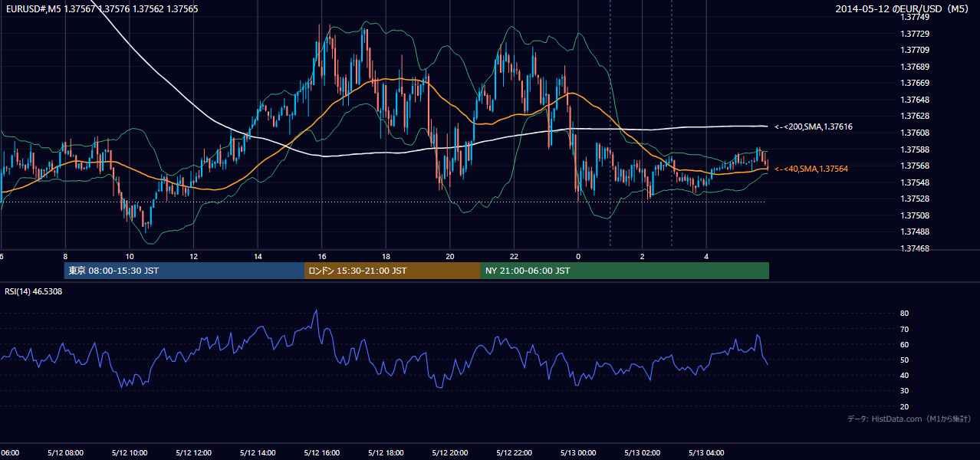Click price level 1.37548 on the axis
The image size is (980, 460).
tap(916, 182)
